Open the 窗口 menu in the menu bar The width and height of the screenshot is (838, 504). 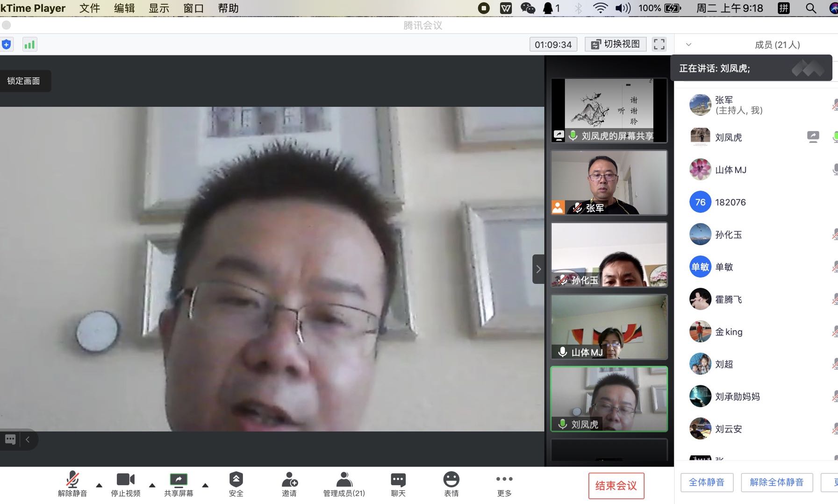coord(193,8)
